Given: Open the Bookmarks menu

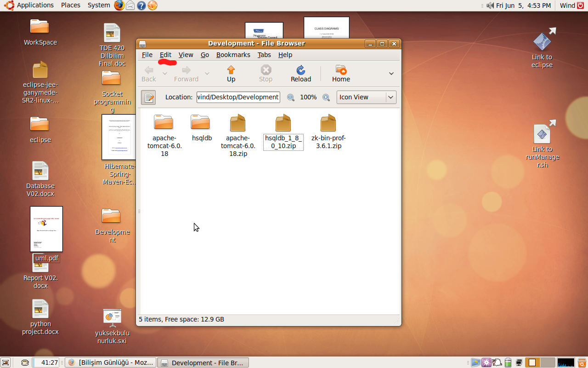Looking at the screenshot, I should (x=233, y=55).
